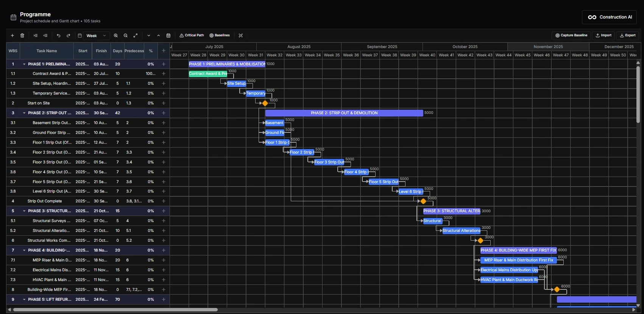The image size is (644, 314).
Task: Collapse the PHASE 2: STRIP OUT group
Action: click(24, 113)
